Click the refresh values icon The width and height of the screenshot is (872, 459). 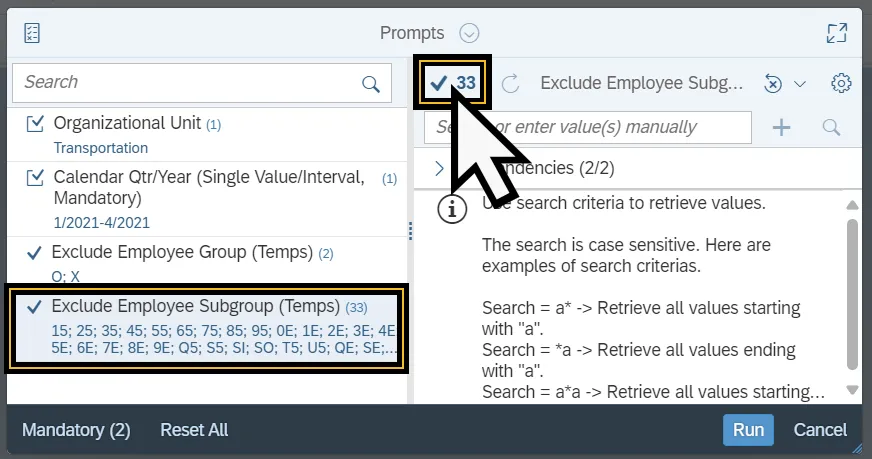tap(511, 84)
